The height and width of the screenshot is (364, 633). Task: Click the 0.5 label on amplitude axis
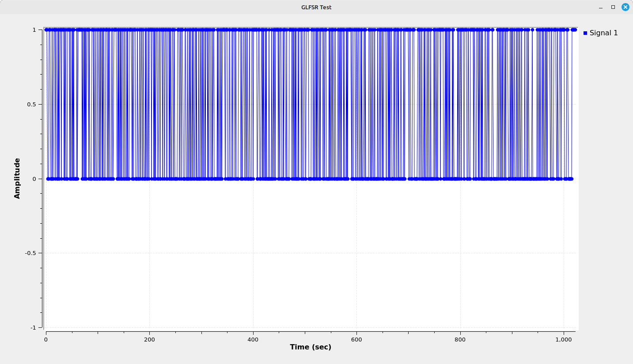click(x=31, y=105)
